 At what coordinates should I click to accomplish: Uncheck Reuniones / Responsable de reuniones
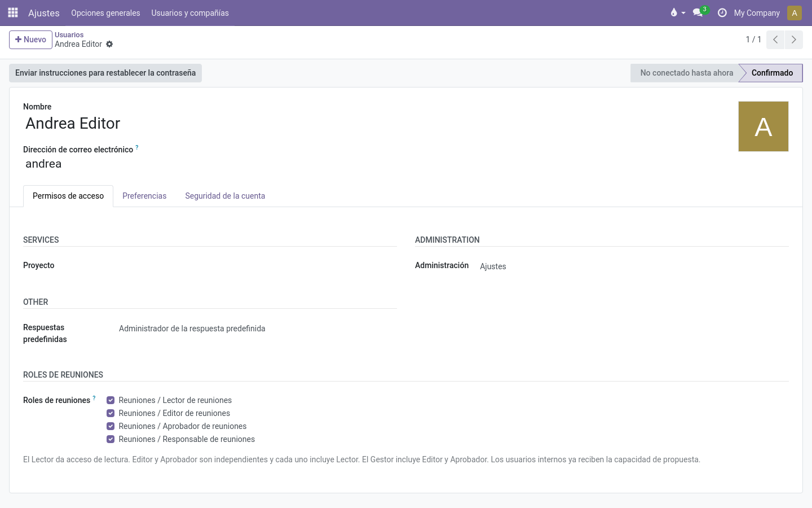(111, 439)
